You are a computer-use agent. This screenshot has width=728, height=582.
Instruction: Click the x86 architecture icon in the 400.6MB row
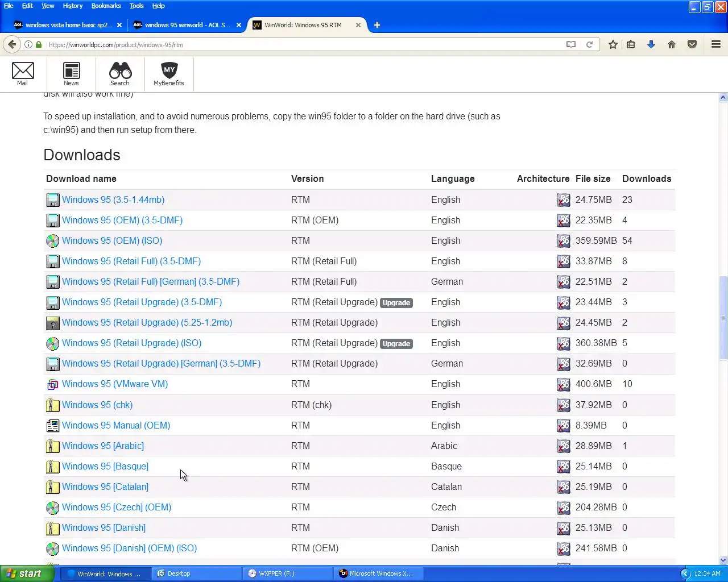[x=563, y=384]
